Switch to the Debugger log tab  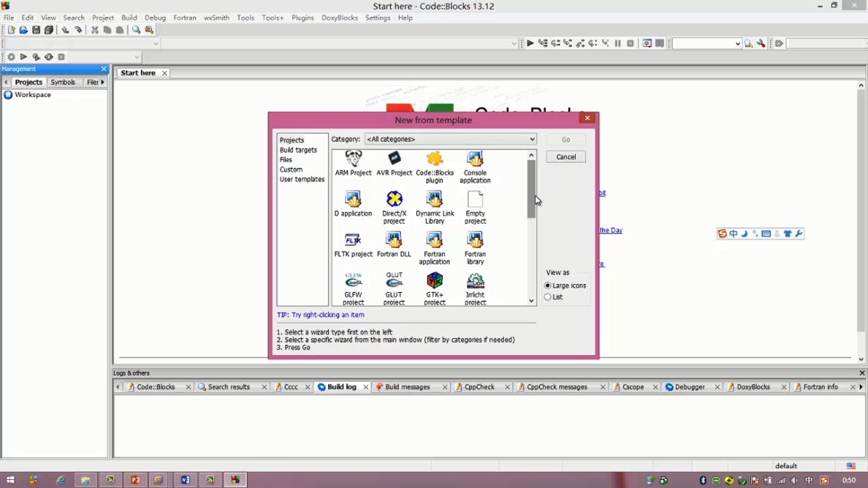[690, 387]
